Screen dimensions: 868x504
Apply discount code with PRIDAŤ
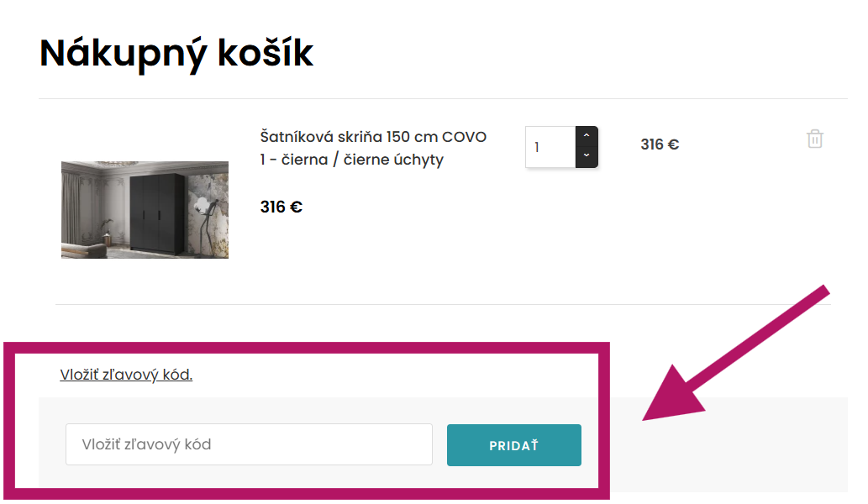pos(513,444)
